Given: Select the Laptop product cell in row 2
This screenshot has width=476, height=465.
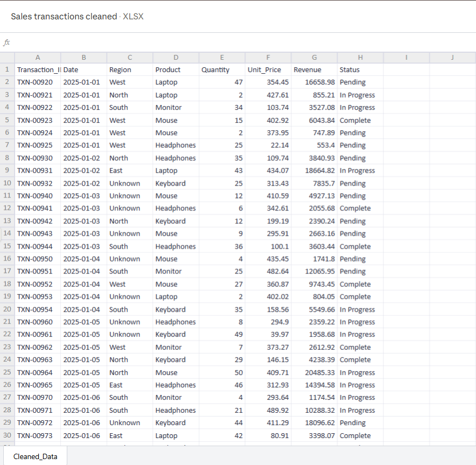Looking at the screenshot, I should 176,82.
